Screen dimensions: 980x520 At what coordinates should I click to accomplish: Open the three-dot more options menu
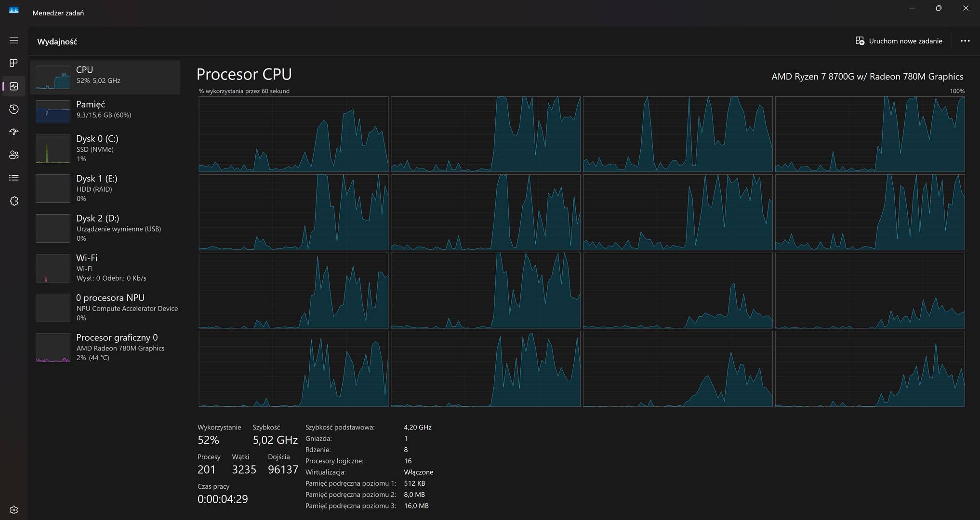(x=965, y=41)
